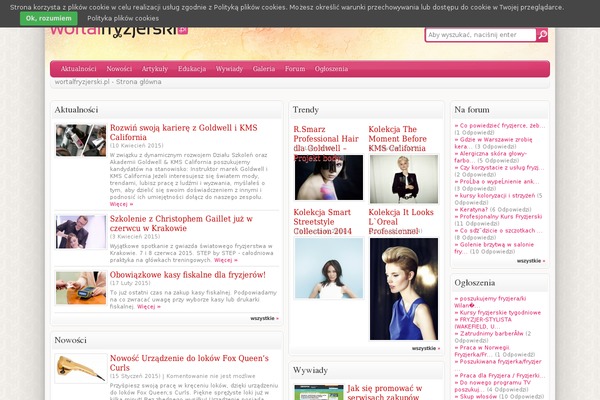The image size is (600, 400).
Task: Open the Artykuły menu item
Action: pos(155,69)
